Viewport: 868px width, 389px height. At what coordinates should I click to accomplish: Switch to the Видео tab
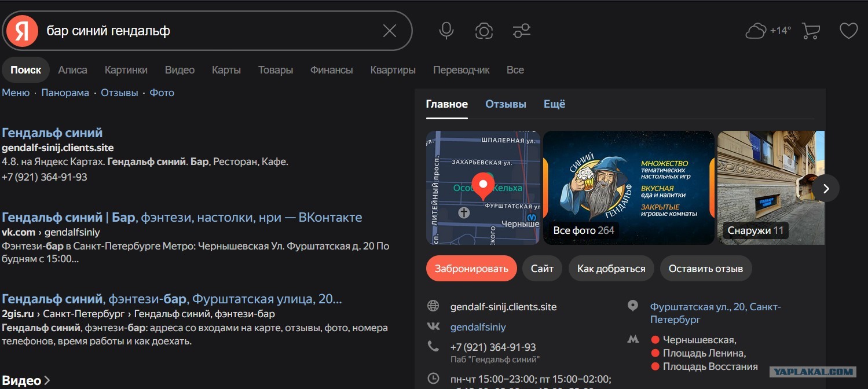pos(180,70)
